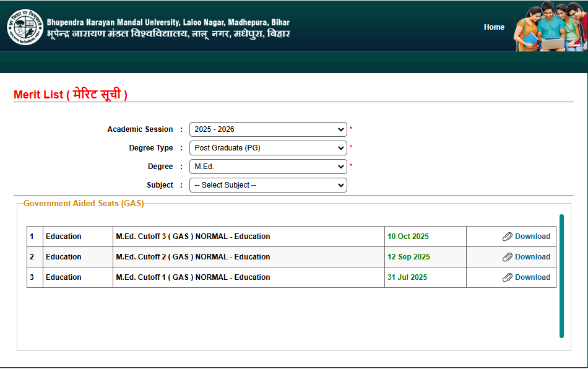Click the paperclip icon for Cutoff 2
This screenshot has width=588, height=369.
507,257
